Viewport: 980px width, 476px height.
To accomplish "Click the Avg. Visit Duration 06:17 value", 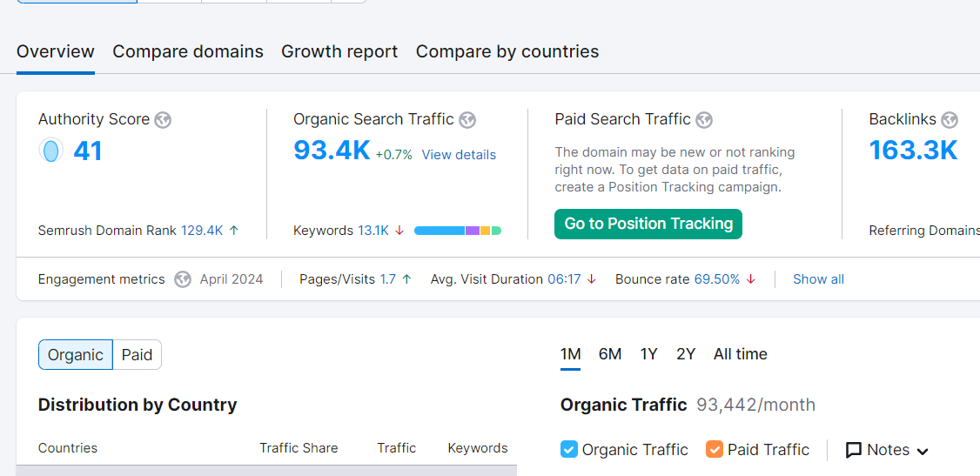I will pos(564,279).
